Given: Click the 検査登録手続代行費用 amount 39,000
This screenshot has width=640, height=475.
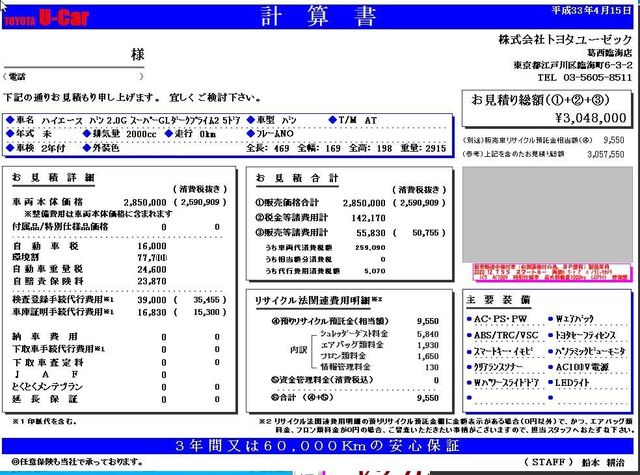Looking at the screenshot, I should pos(152,300).
